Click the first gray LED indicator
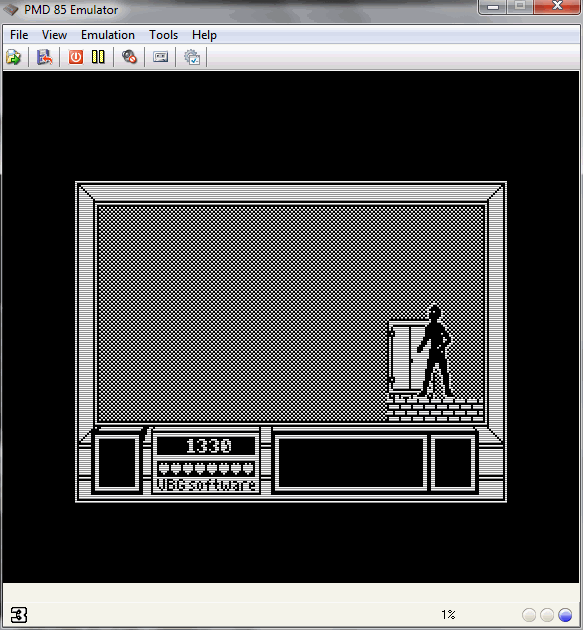 point(529,615)
